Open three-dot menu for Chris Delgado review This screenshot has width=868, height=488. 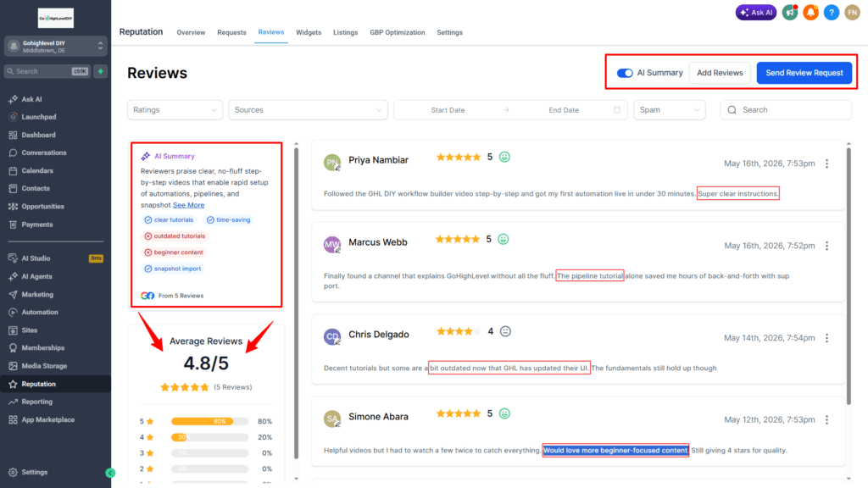coord(826,337)
